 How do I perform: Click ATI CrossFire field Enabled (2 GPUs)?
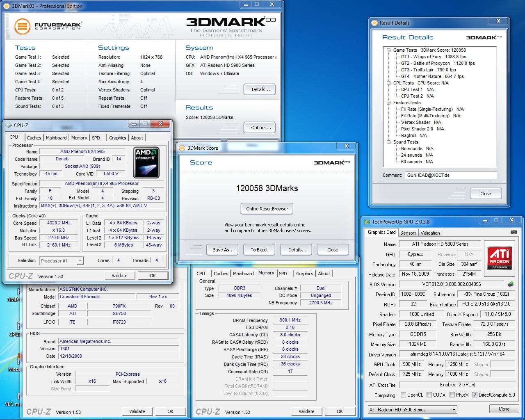[x=457, y=385]
